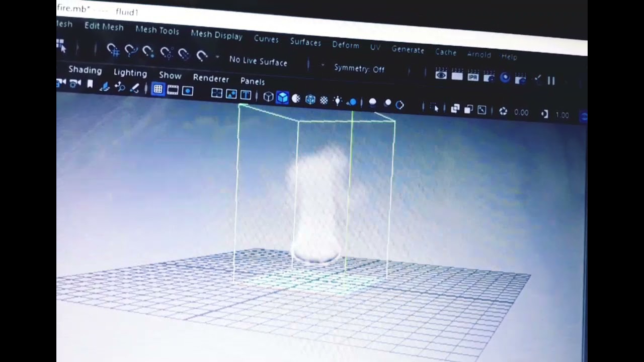Image resolution: width=644 pixels, height=362 pixels.
Task: Toggle screen space ambient occlusion sphere icon
Action: pyautogui.click(x=372, y=103)
